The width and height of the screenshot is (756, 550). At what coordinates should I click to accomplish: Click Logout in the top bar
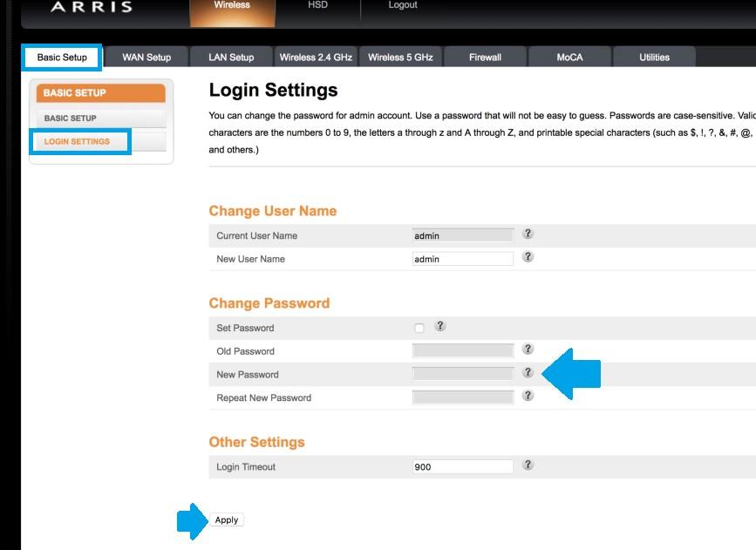click(x=403, y=6)
